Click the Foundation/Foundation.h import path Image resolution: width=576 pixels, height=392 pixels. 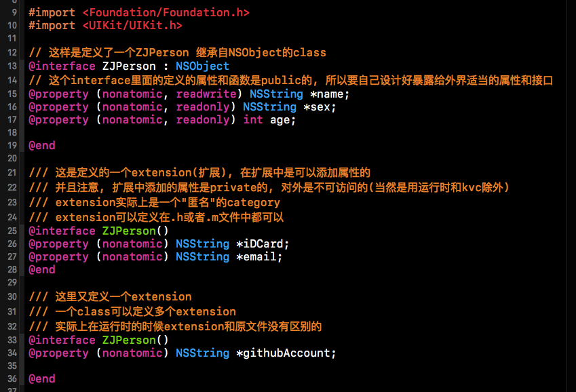pyautogui.click(x=166, y=13)
